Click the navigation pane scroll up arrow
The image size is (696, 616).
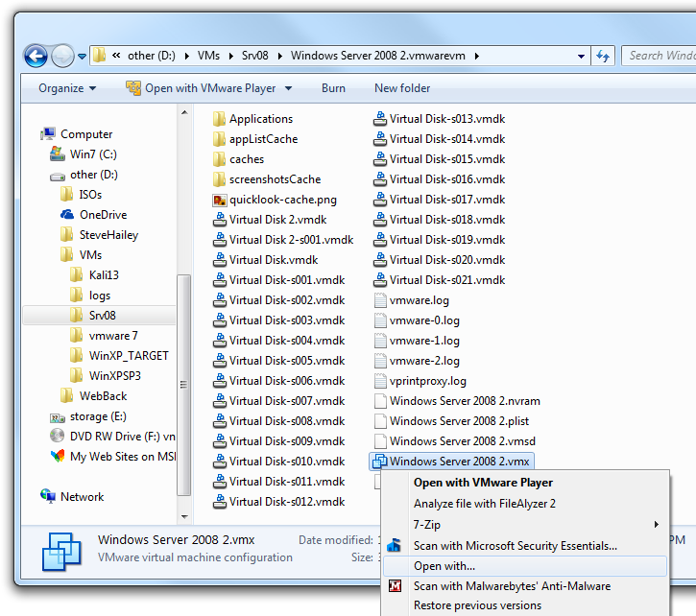(x=184, y=112)
